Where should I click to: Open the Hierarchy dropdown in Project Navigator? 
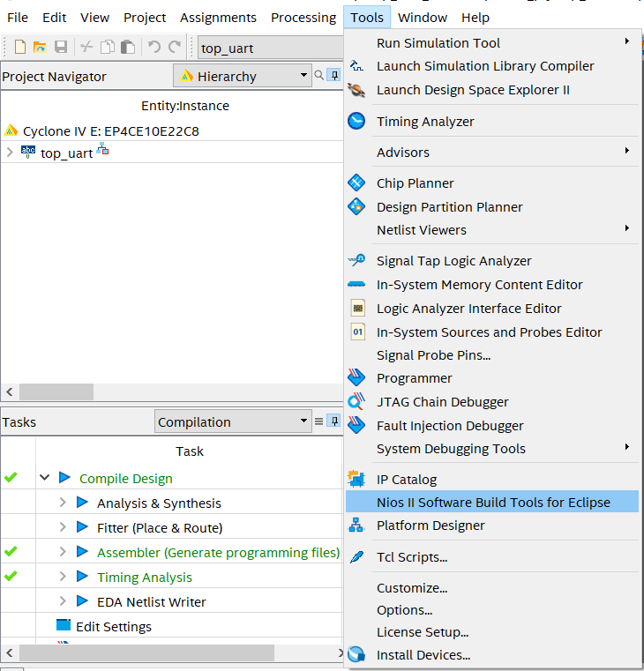pyautogui.click(x=243, y=76)
